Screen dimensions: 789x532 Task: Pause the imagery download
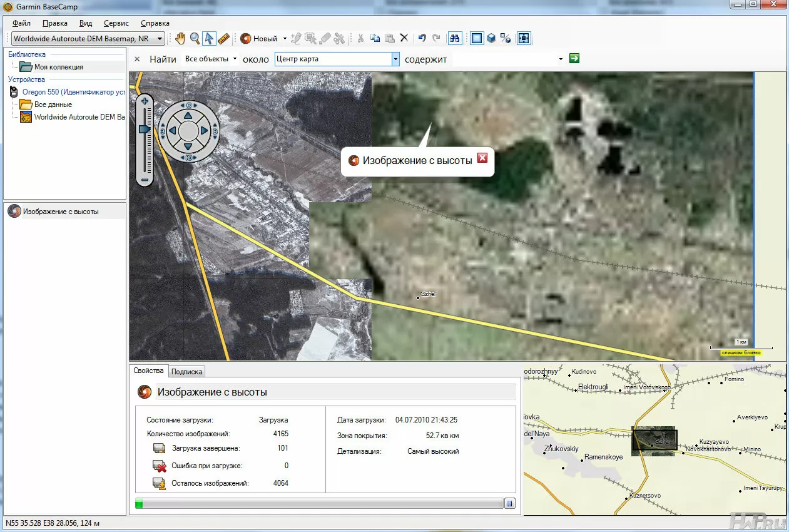point(510,503)
